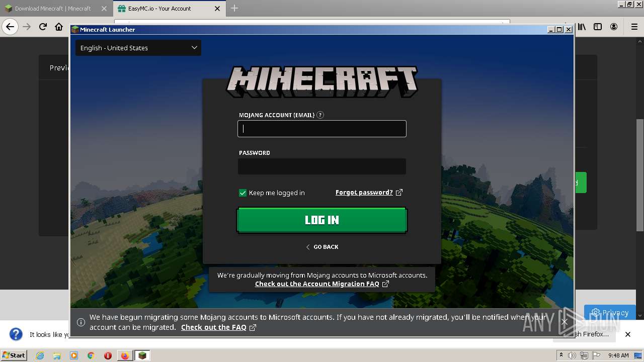Expand the English - United States language dropdown
This screenshot has height=362, width=644.
point(138,48)
